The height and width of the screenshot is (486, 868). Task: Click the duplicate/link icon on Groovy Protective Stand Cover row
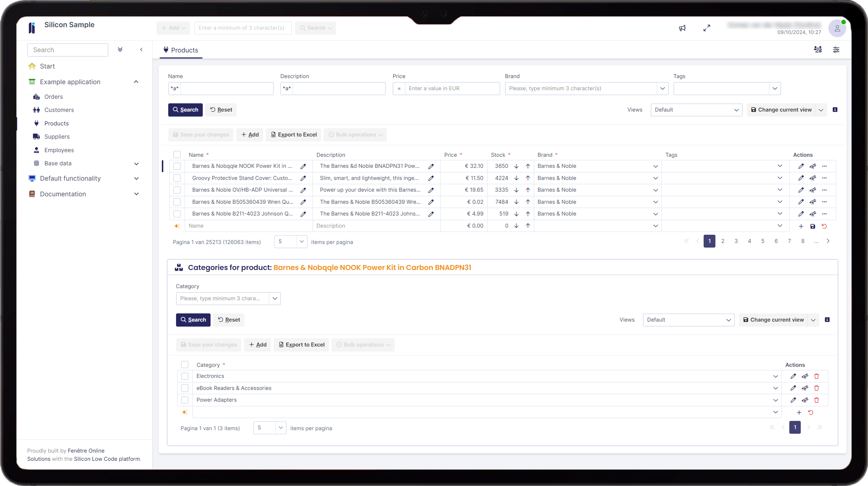tap(813, 178)
